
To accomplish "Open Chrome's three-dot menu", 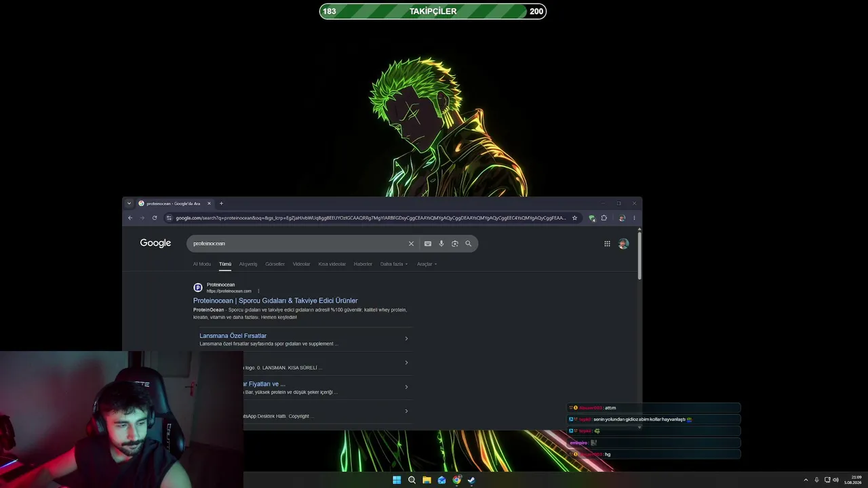I will (x=634, y=218).
